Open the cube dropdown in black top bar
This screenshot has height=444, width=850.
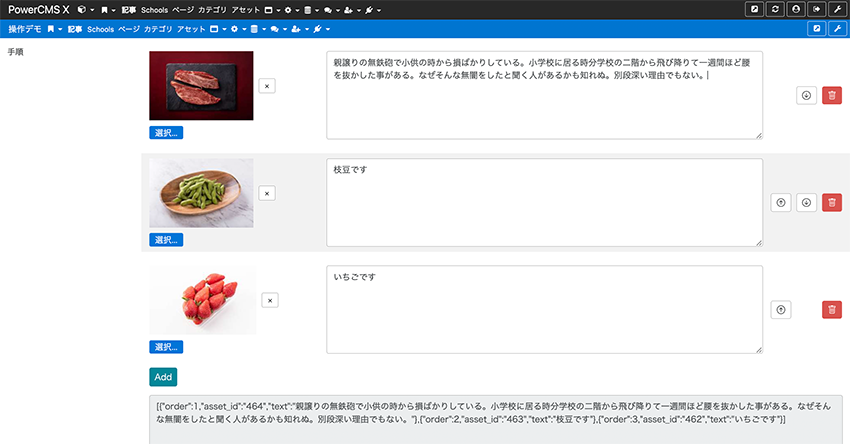coord(86,10)
